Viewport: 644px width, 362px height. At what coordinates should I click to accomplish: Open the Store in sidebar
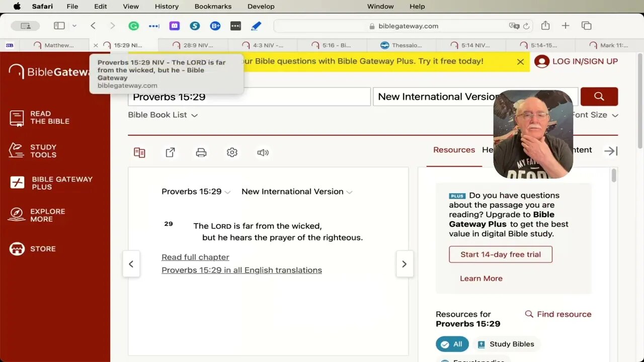click(x=33, y=249)
